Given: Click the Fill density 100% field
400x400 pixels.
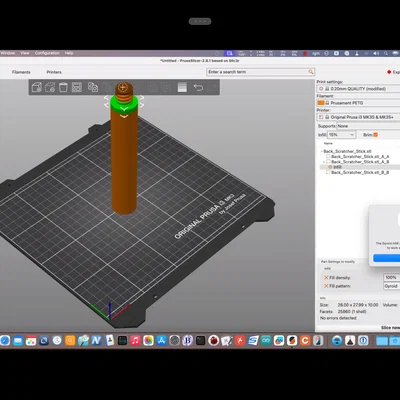Looking at the screenshot, I should 392,277.
